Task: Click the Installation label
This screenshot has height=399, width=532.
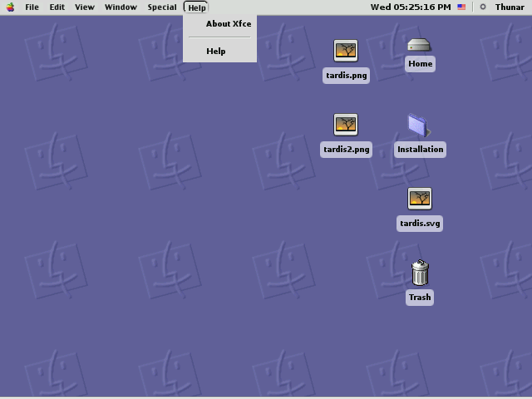Action: 420,150
